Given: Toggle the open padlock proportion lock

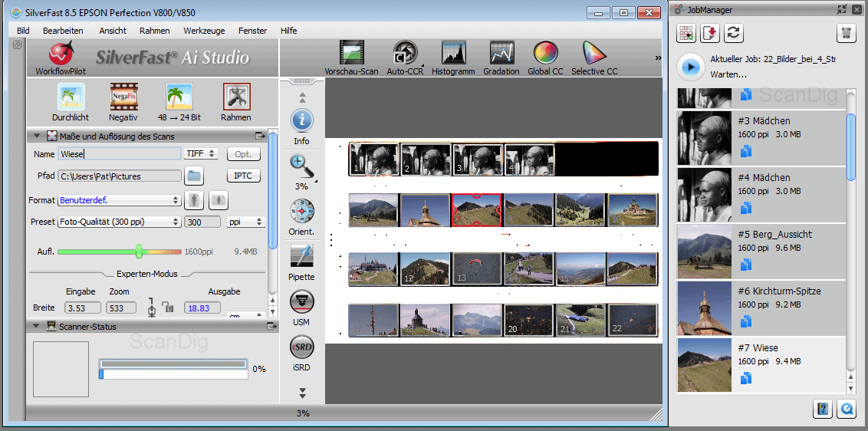Looking at the screenshot, I should coord(166,306).
